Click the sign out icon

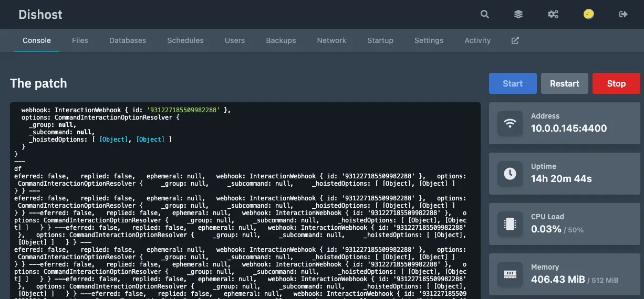pos(624,14)
